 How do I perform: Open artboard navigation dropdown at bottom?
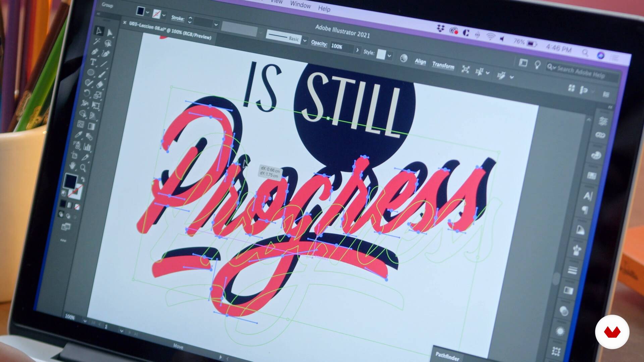[x=121, y=331]
